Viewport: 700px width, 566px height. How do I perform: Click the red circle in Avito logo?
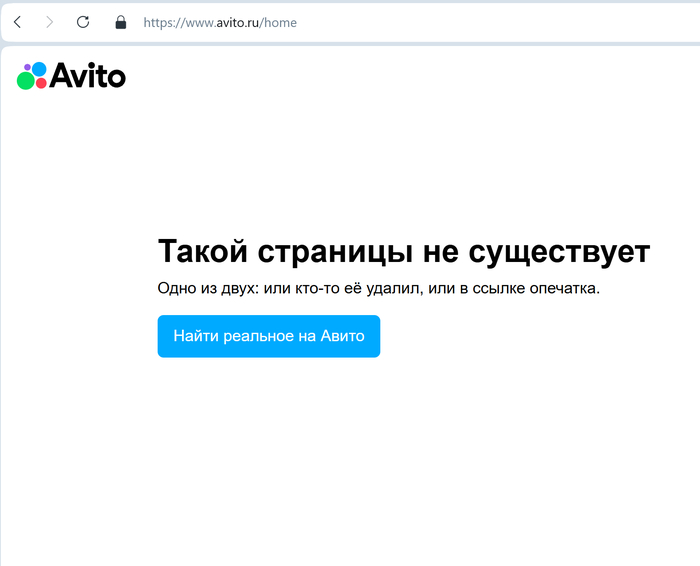point(41,83)
